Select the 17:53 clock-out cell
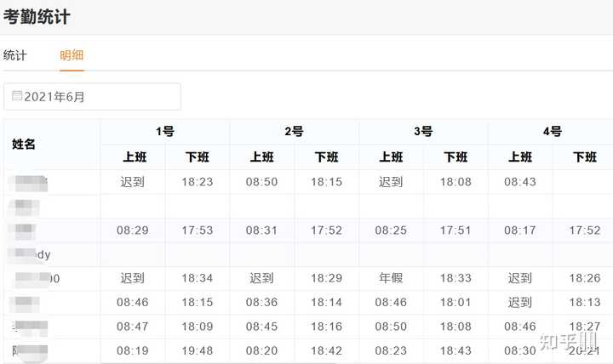613x364 pixels. [198, 230]
